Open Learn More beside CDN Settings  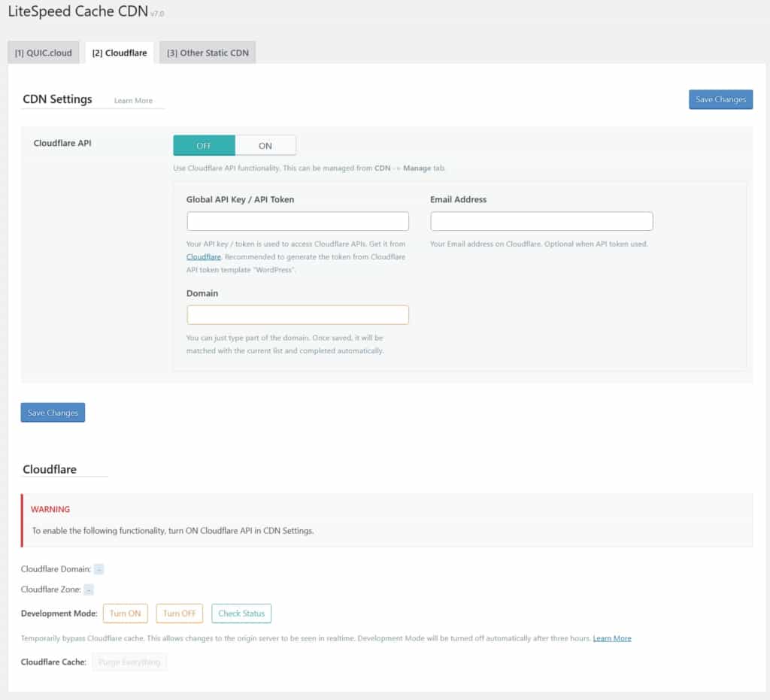point(135,100)
